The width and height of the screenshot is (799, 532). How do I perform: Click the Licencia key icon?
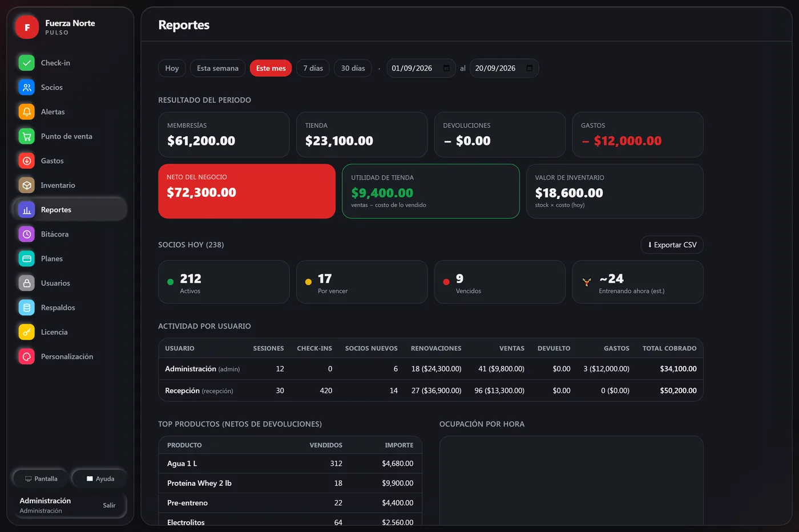tap(27, 332)
